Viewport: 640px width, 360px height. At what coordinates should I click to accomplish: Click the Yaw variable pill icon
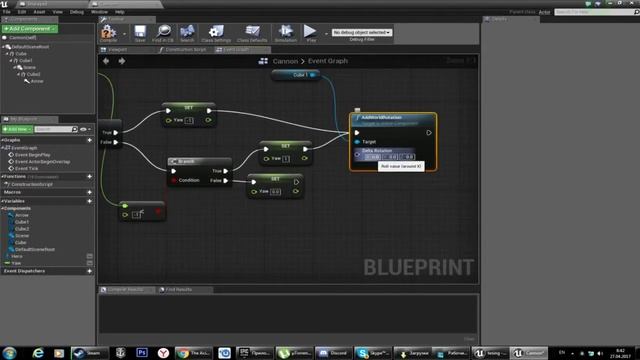point(7,263)
